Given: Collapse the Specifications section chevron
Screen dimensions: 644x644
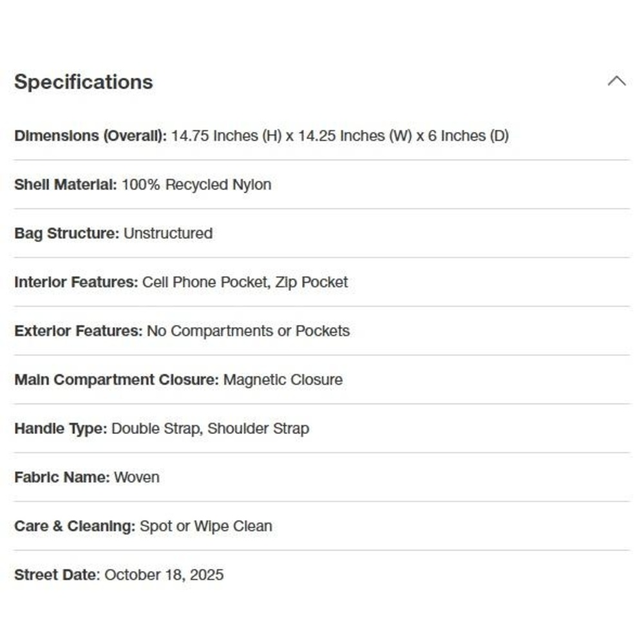Looking at the screenshot, I should [616, 81].
